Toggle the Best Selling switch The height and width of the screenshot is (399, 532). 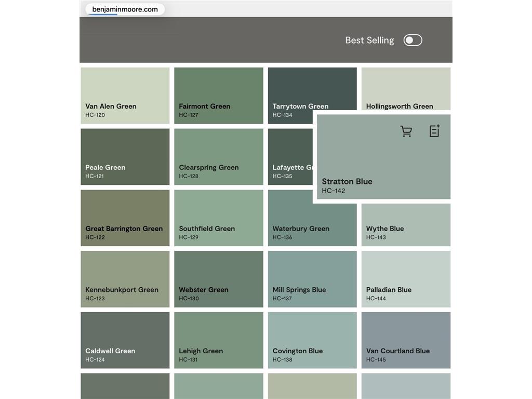pyautogui.click(x=413, y=41)
